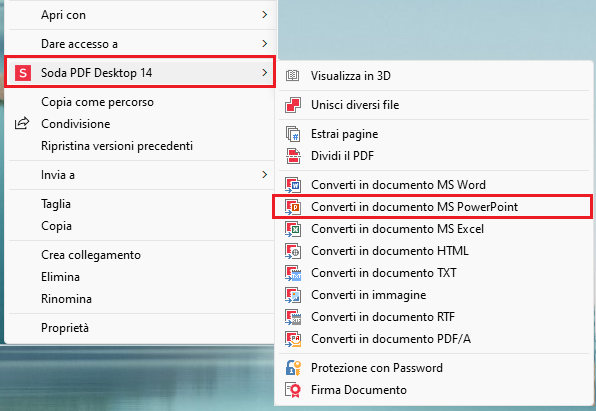Click the Unisci diversi file icon
The image size is (596, 411).
(293, 105)
